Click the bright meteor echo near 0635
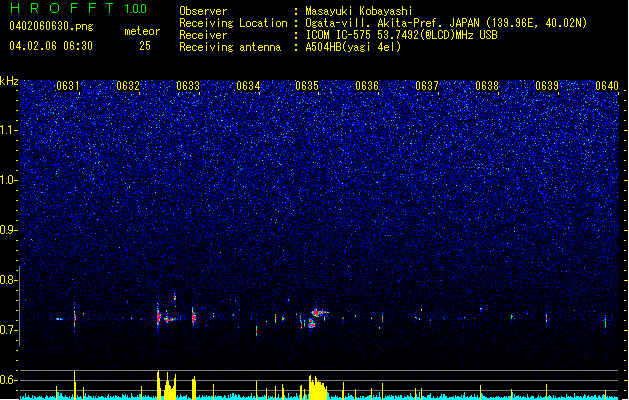The width and height of the screenshot is (629, 400). [x=319, y=312]
